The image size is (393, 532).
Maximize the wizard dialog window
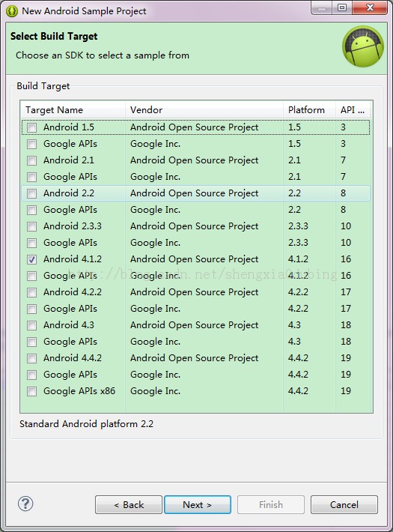[342, 7]
